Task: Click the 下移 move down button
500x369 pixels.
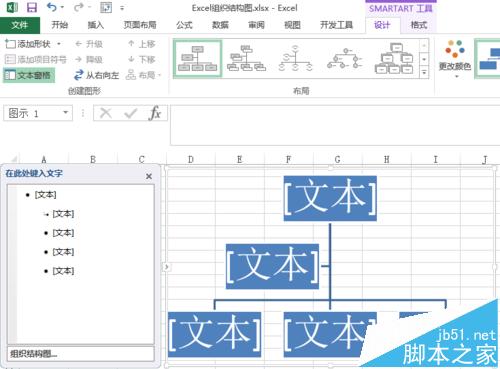Action: [142, 60]
